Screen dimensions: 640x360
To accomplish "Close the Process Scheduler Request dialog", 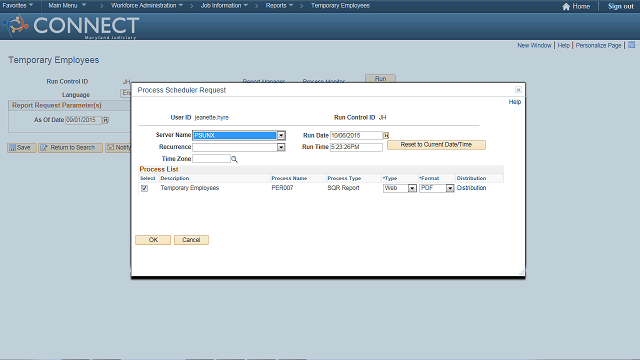I will tap(518, 90).
